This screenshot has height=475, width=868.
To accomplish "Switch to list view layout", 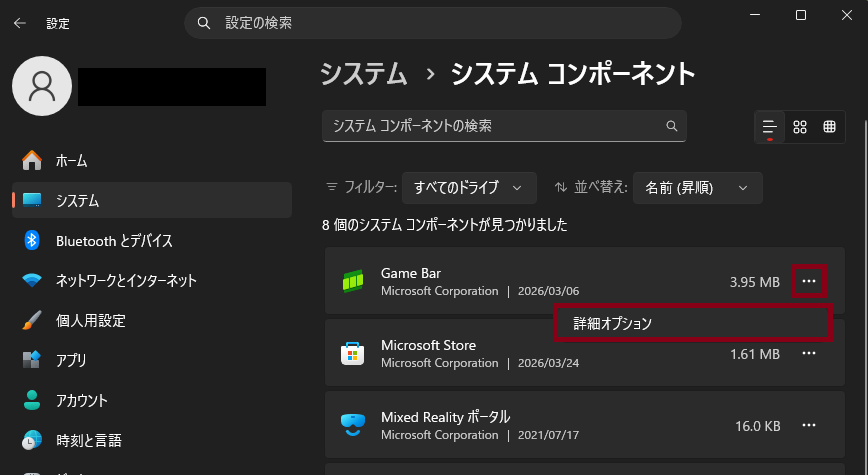I will [769, 127].
